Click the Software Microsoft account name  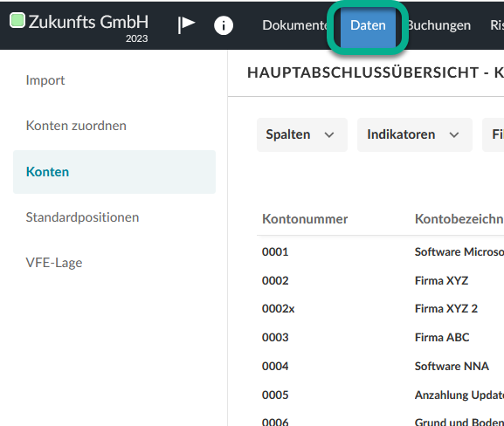459,252
